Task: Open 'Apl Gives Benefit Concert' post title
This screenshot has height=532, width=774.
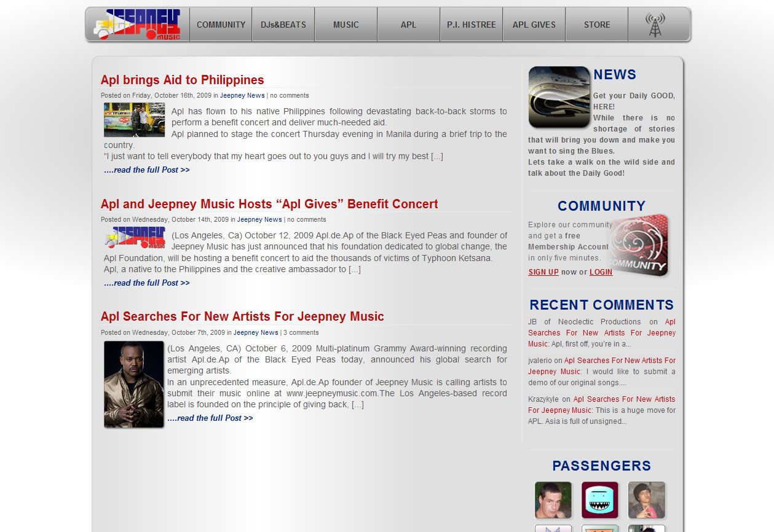Action: coord(269,204)
